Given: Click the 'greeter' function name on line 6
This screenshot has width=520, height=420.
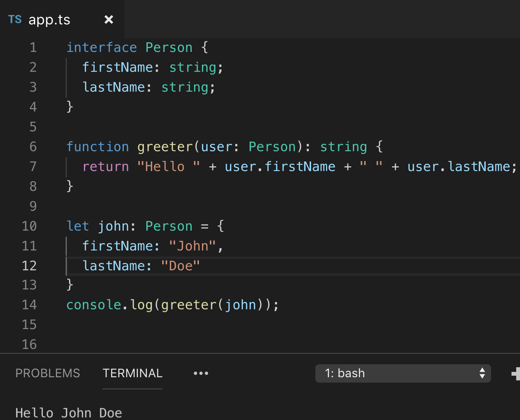Looking at the screenshot, I should 165,147.
